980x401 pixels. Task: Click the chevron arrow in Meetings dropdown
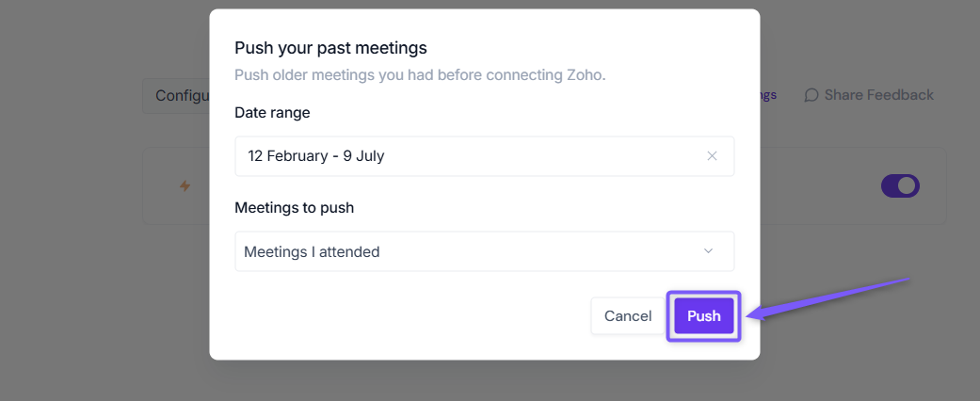[x=708, y=251]
